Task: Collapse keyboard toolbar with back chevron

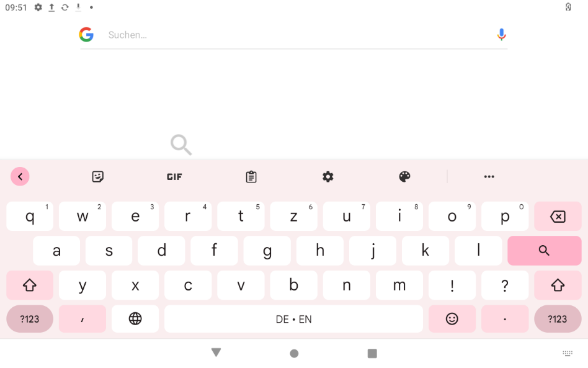Action: 20,177
